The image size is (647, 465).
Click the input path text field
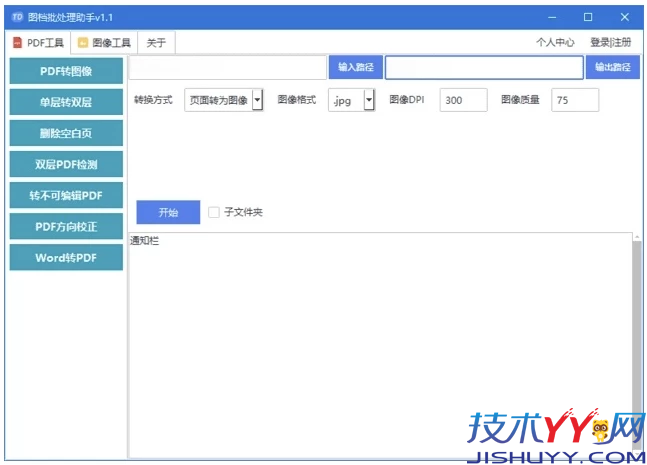(228, 67)
